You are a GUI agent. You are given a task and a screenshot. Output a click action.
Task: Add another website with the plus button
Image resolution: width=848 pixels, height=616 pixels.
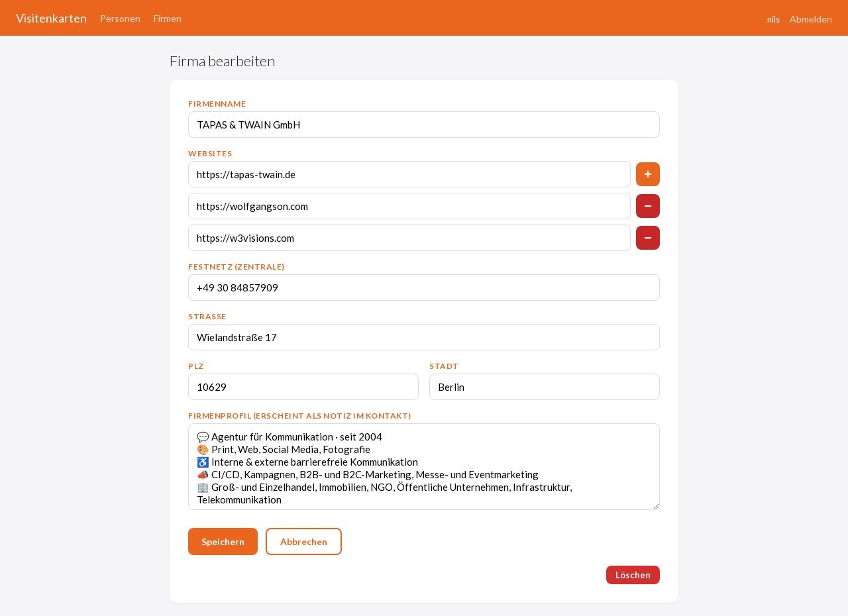pos(648,174)
